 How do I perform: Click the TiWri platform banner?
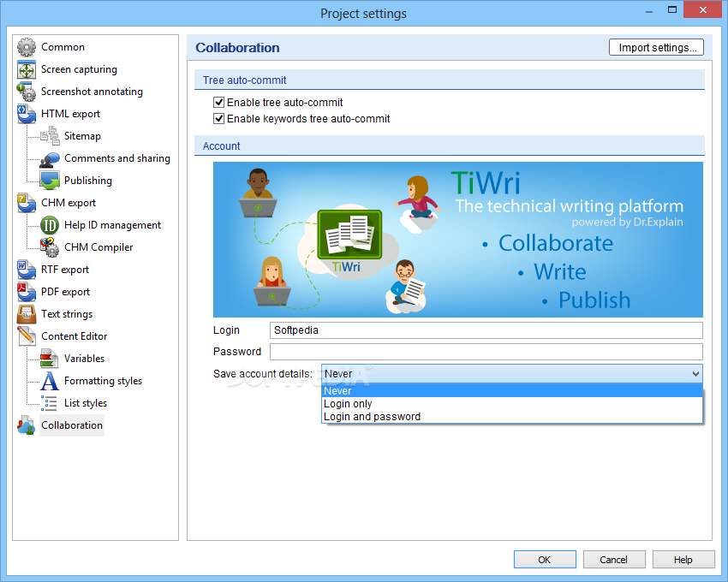(x=458, y=240)
